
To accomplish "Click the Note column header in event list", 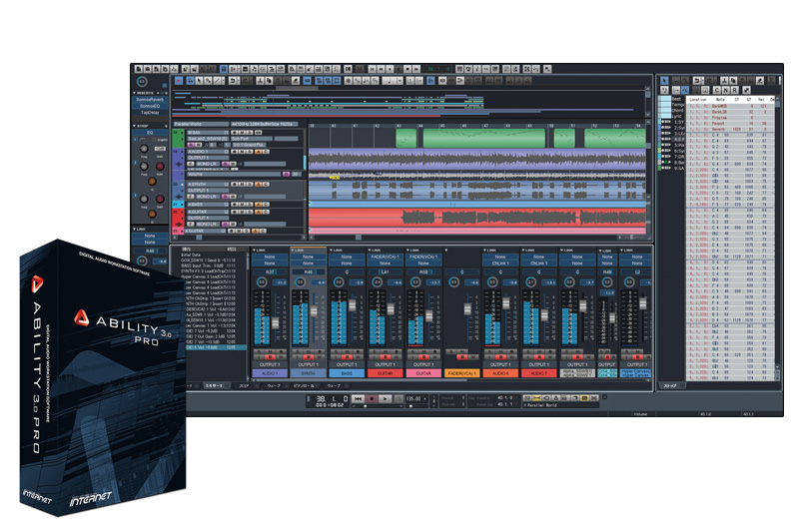I will click(720, 99).
